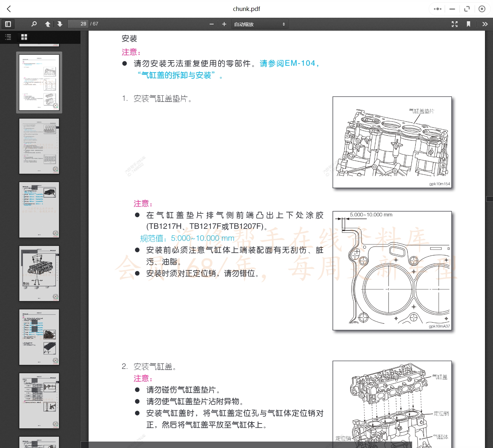Expand the more tools chevron menu
The image size is (493, 448).
(x=485, y=24)
